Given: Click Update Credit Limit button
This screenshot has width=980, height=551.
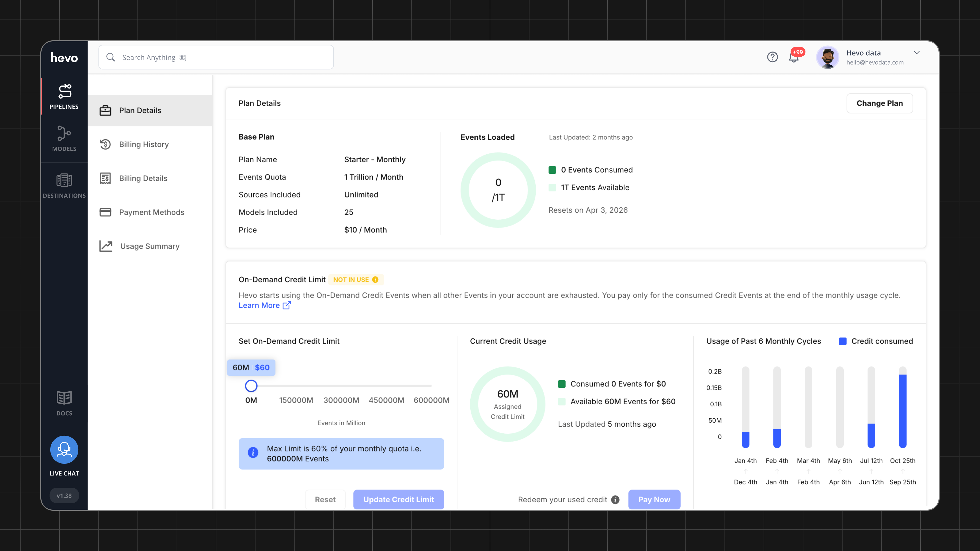Looking at the screenshot, I should pos(399,499).
